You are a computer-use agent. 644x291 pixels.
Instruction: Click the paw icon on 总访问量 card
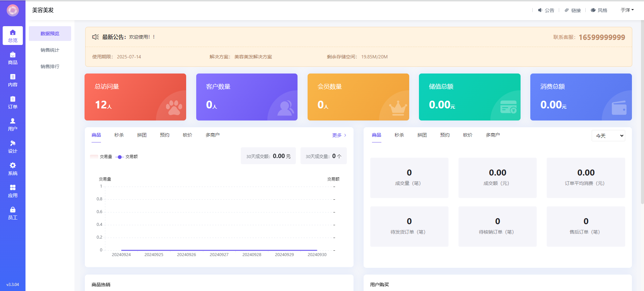coord(174,107)
